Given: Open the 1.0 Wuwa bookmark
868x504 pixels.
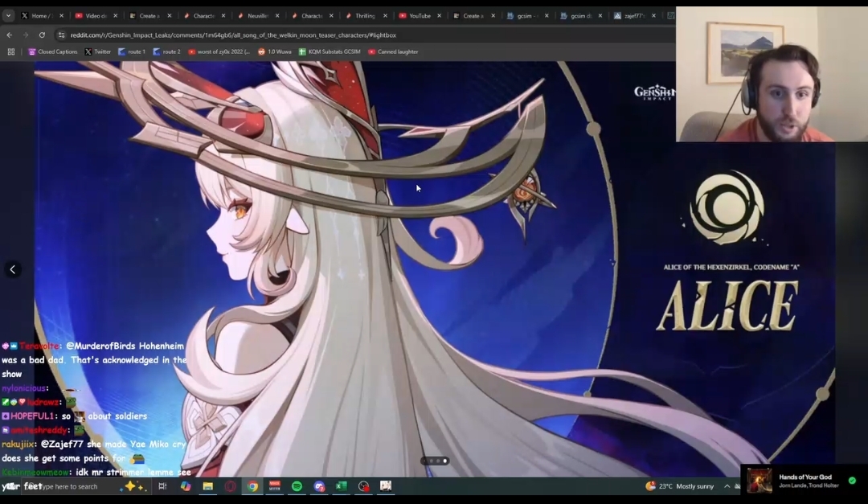Looking at the screenshot, I should (x=275, y=51).
